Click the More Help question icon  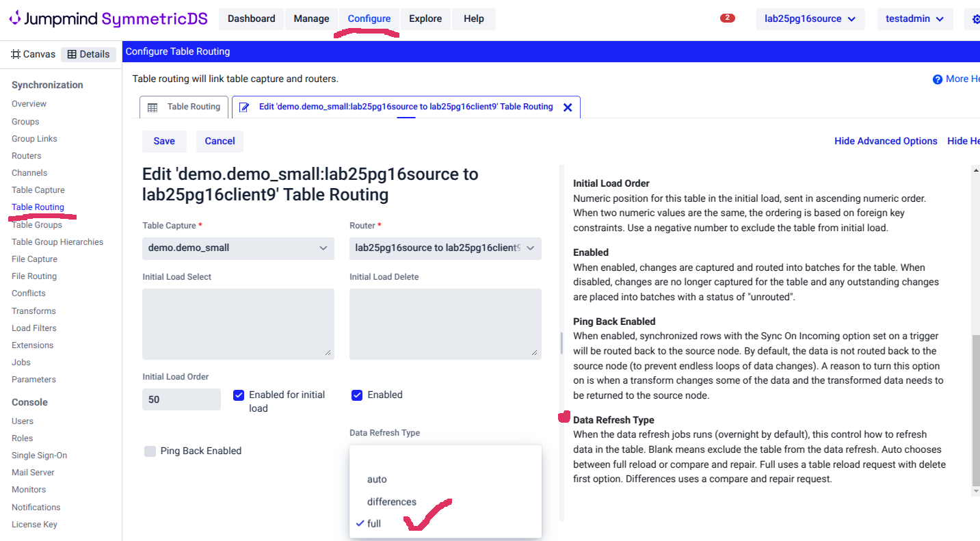[x=938, y=79]
